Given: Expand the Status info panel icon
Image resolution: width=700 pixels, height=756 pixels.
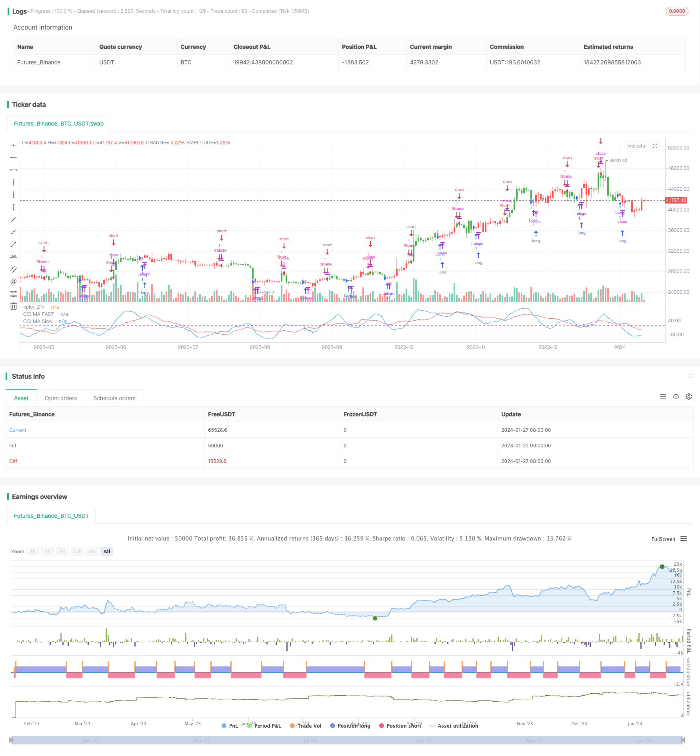Looking at the screenshot, I should 690,376.
